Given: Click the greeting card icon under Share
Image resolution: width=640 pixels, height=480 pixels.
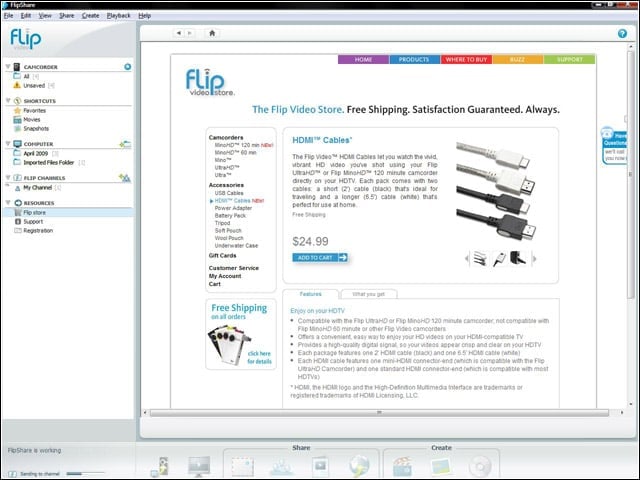Looking at the screenshot, I should pos(320,466).
